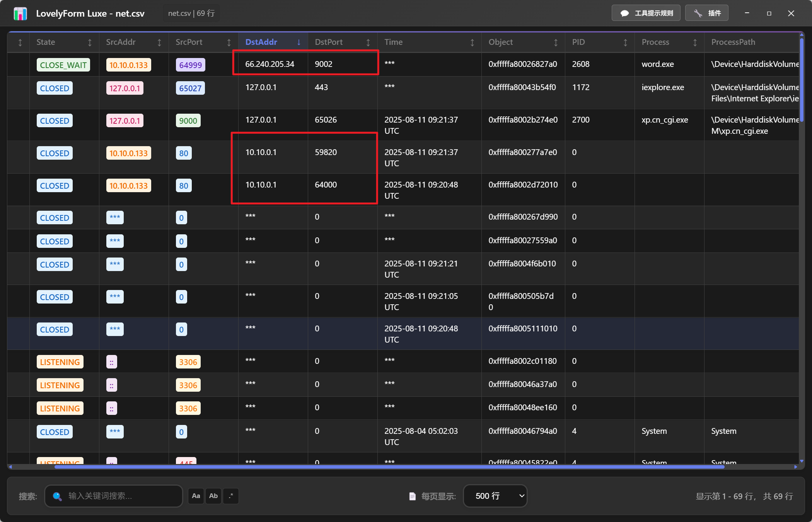Click the LovelyForm Luxe app logo icon
Viewport: 812px width, 522px height.
[x=20, y=14]
